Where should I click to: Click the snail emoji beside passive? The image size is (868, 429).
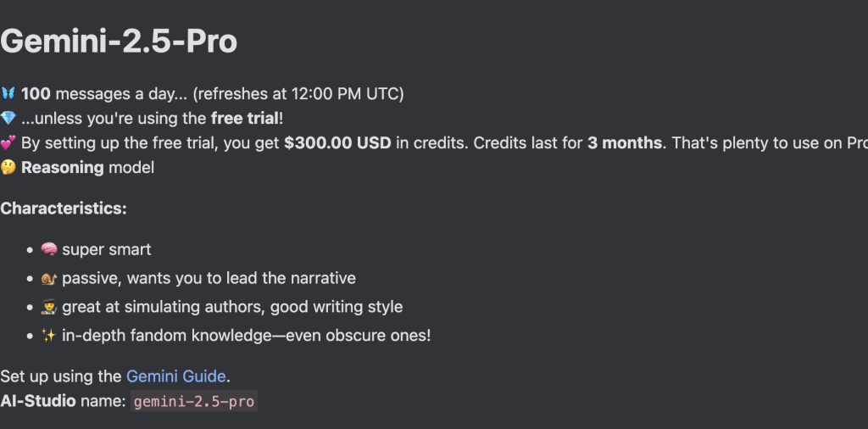point(48,278)
